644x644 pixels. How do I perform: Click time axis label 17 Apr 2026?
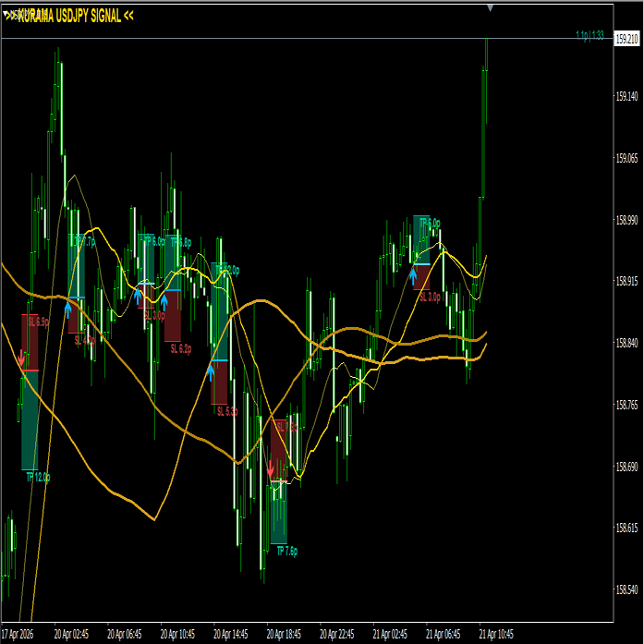(18, 634)
